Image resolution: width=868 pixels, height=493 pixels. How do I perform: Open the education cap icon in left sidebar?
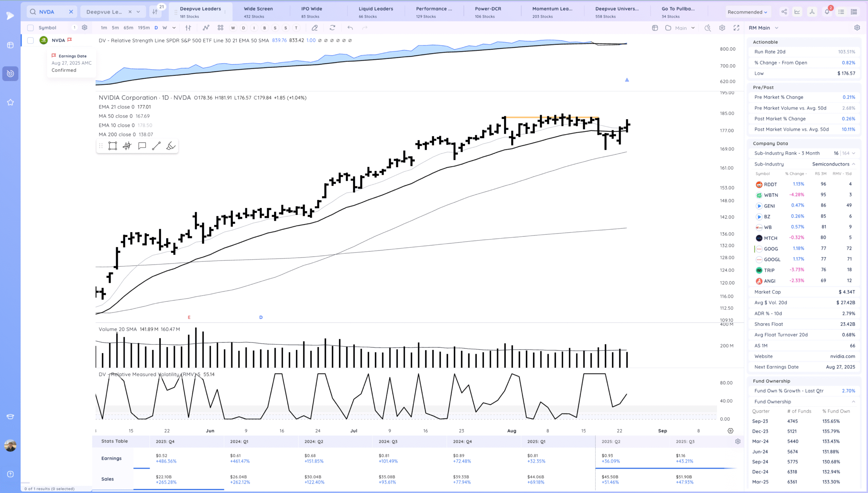[x=10, y=417]
